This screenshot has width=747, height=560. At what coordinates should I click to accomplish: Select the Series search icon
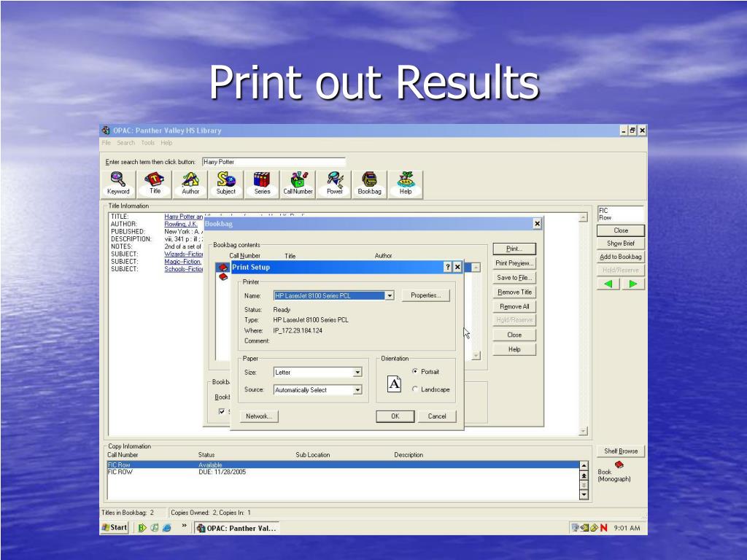[x=262, y=184]
